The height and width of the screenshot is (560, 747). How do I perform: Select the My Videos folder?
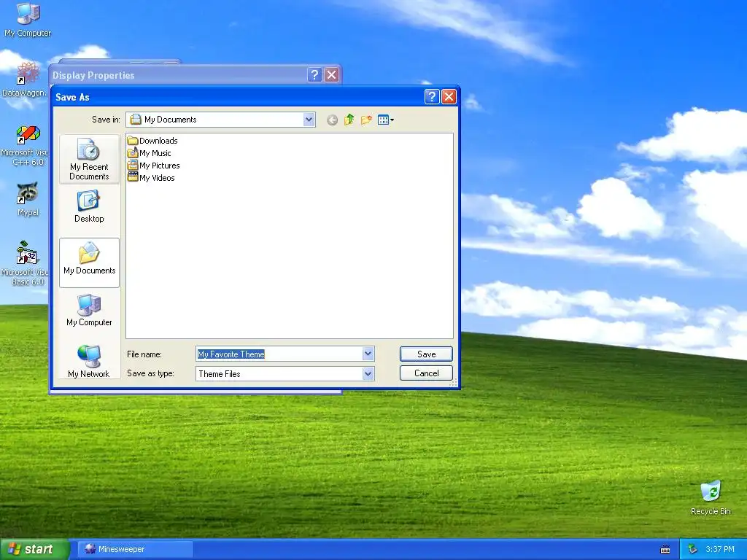[151, 178]
